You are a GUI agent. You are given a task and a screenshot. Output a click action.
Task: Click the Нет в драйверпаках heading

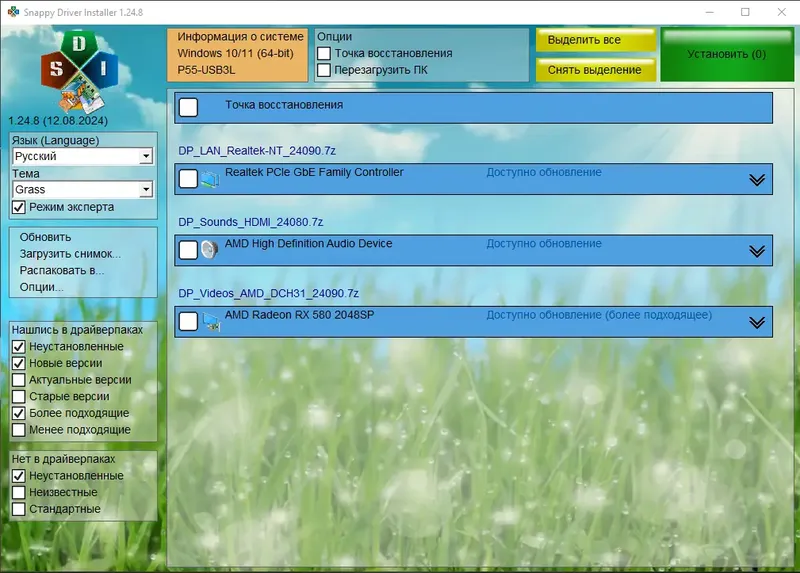click(63, 459)
